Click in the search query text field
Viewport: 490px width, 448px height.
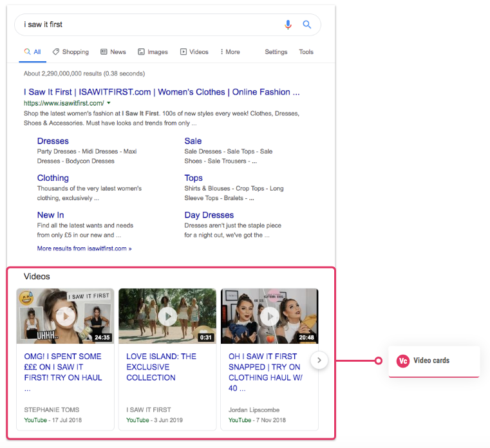click(x=148, y=24)
